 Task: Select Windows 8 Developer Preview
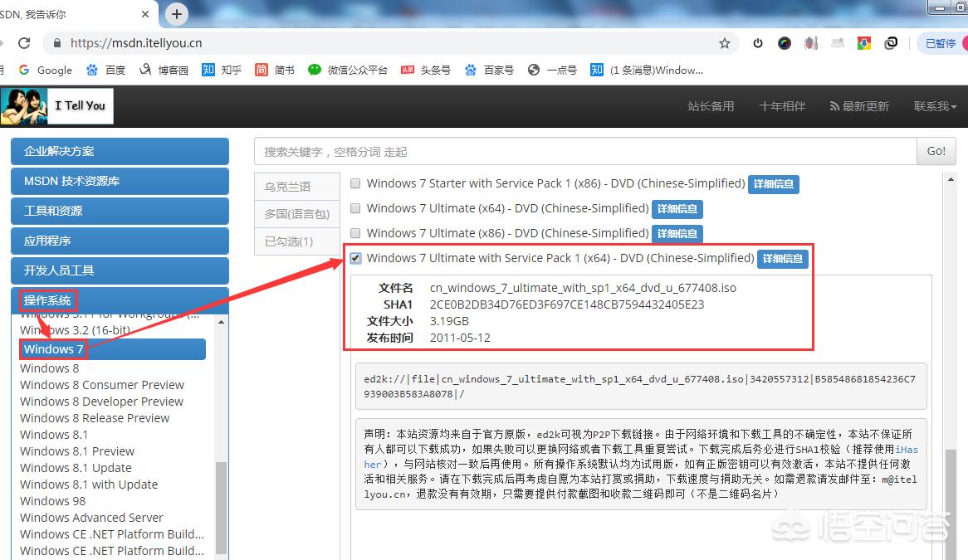(101, 402)
